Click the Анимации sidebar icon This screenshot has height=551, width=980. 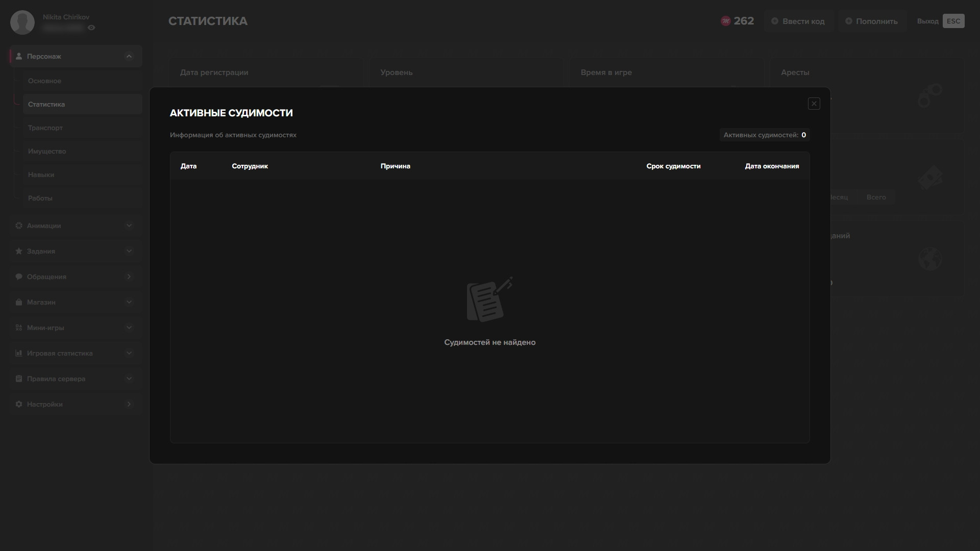click(x=19, y=226)
